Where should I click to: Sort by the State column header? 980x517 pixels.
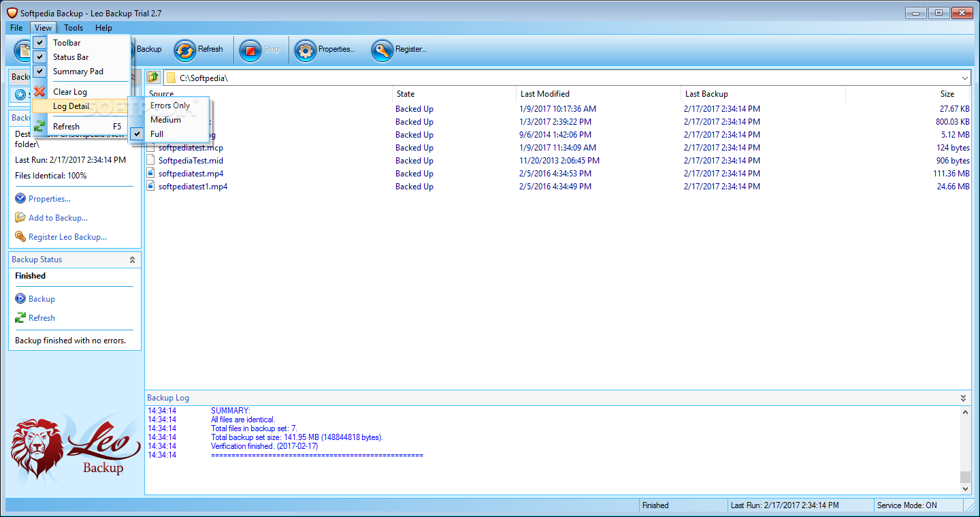coord(454,94)
